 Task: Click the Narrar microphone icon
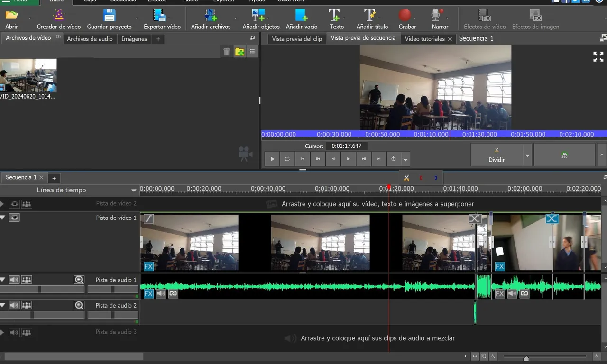[437, 15]
